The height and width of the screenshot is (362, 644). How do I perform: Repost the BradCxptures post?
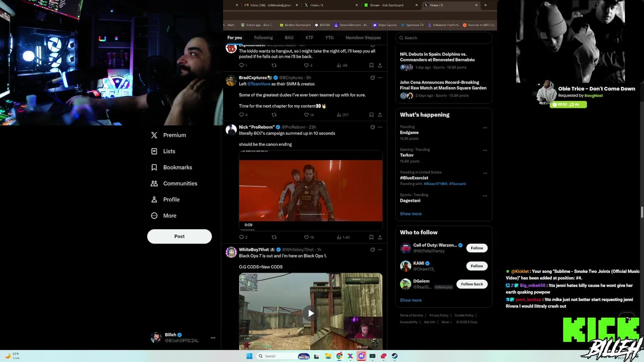coord(274,115)
